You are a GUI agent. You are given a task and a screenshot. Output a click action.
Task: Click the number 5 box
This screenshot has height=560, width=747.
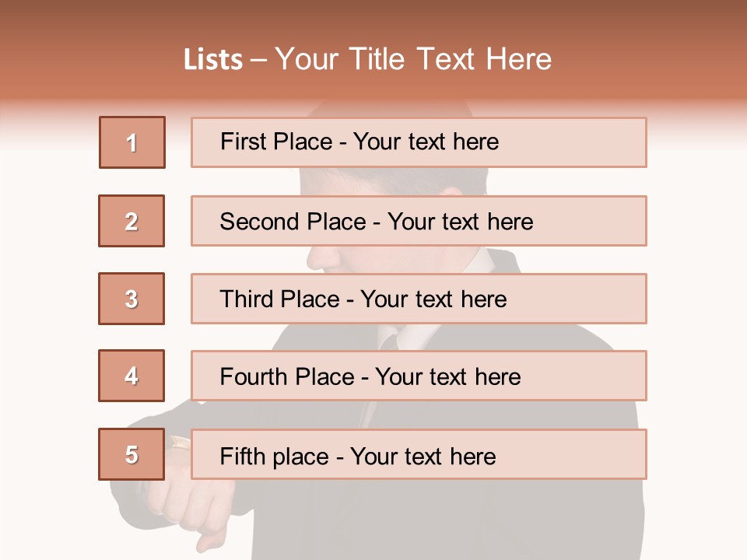coord(132,454)
